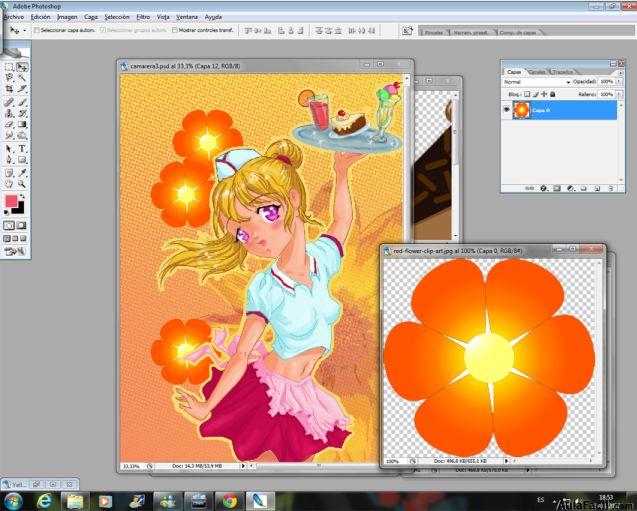
Task: Select the History Brush tool
Action: [22, 113]
